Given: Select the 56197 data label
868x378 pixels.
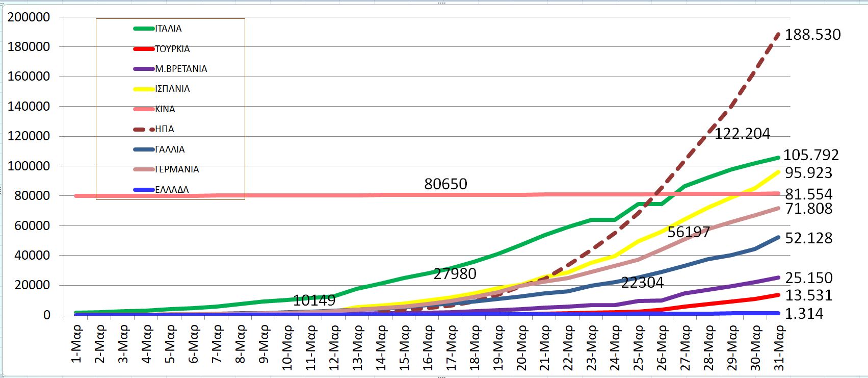Looking at the screenshot, I should click(688, 232).
